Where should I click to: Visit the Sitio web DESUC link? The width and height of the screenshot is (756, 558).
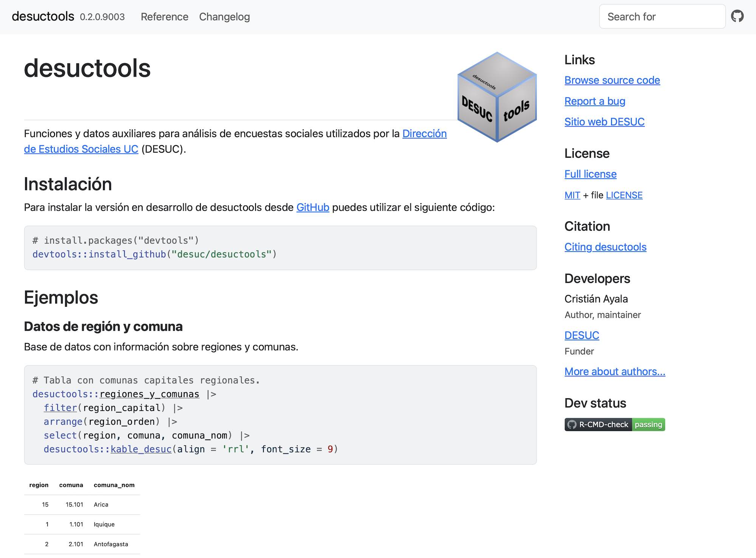(604, 122)
